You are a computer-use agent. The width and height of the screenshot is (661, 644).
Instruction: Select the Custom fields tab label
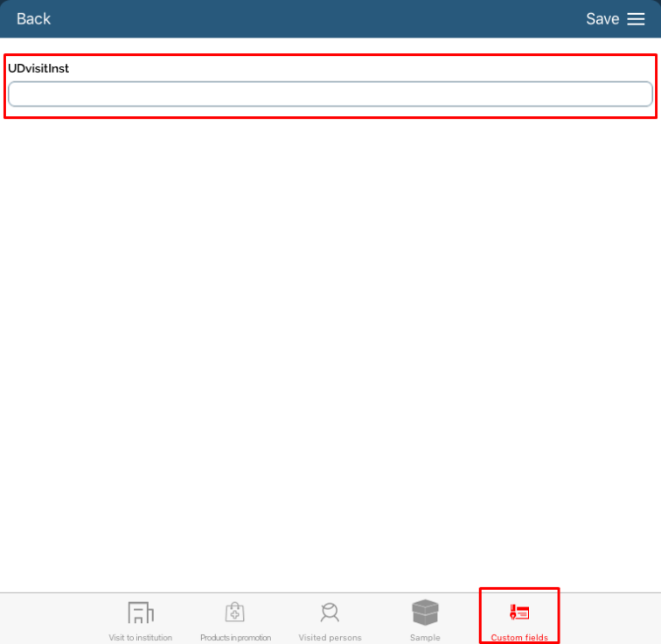point(519,638)
